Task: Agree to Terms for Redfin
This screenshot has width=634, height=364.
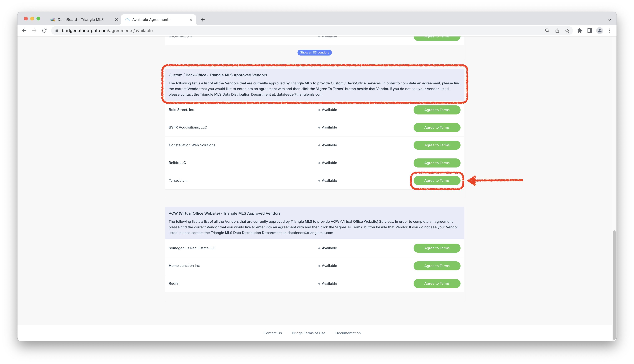Action: [436, 283]
